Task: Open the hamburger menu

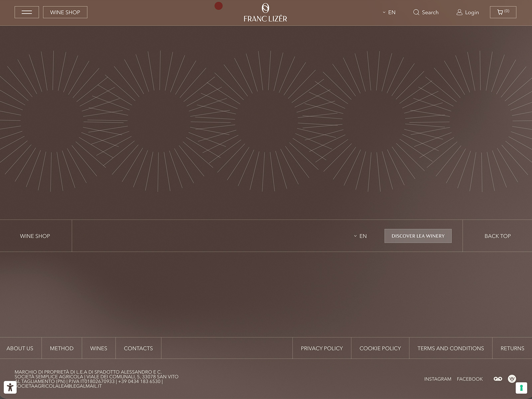Action: coord(27,12)
